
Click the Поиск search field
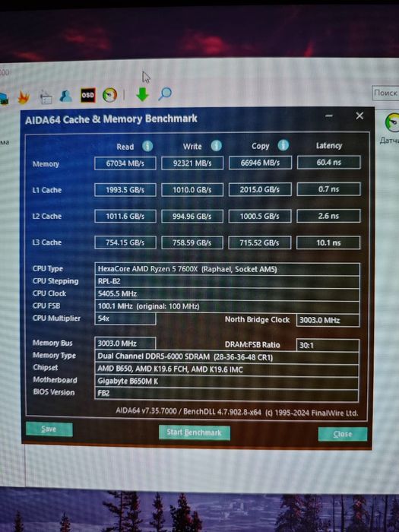click(x=385, y=93)
